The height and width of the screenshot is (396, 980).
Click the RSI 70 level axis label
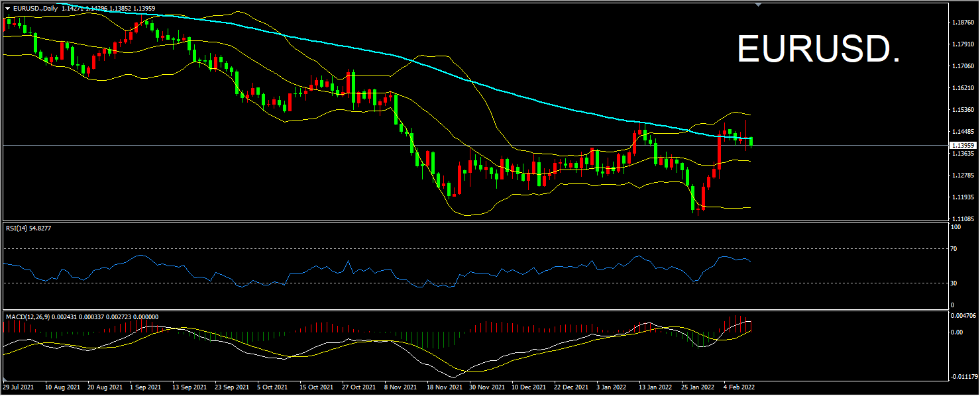pyautogui.click(x=954, y=249)
